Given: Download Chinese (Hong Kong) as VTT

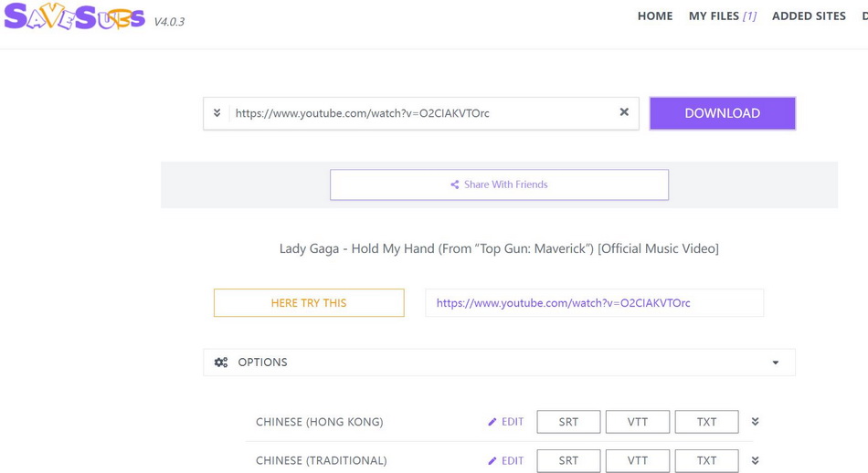Looking at the screenshot, I should (638, 422).
